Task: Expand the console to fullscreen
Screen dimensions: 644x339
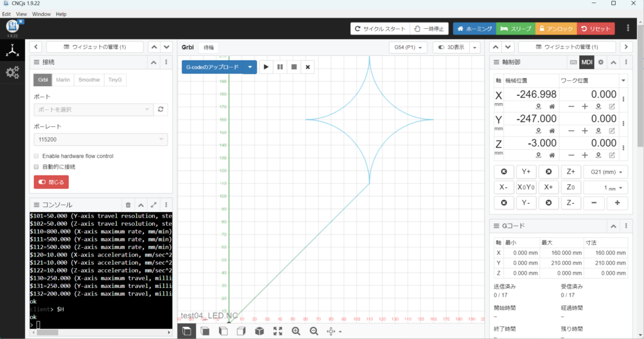Action: click(x=153, y=204)
